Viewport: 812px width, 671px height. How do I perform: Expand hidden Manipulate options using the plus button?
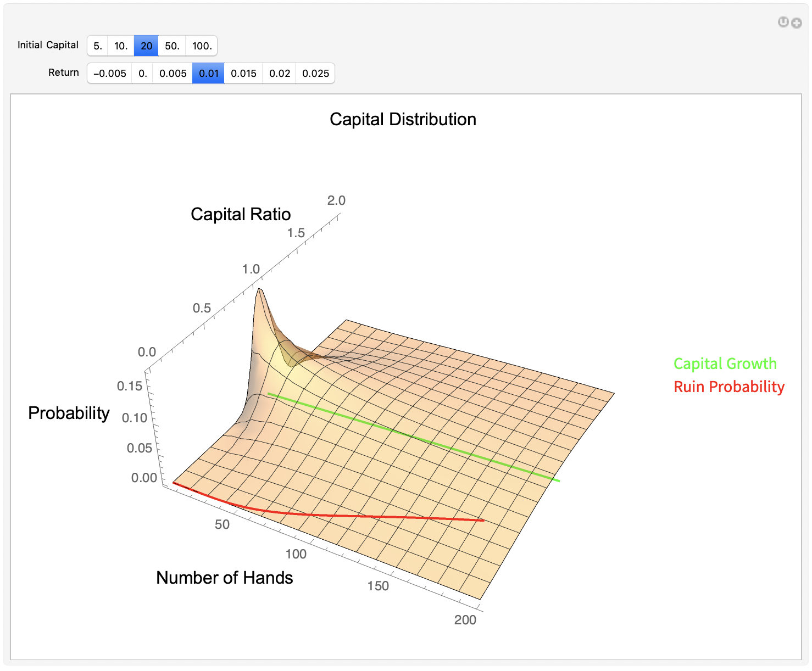[797, 22]
